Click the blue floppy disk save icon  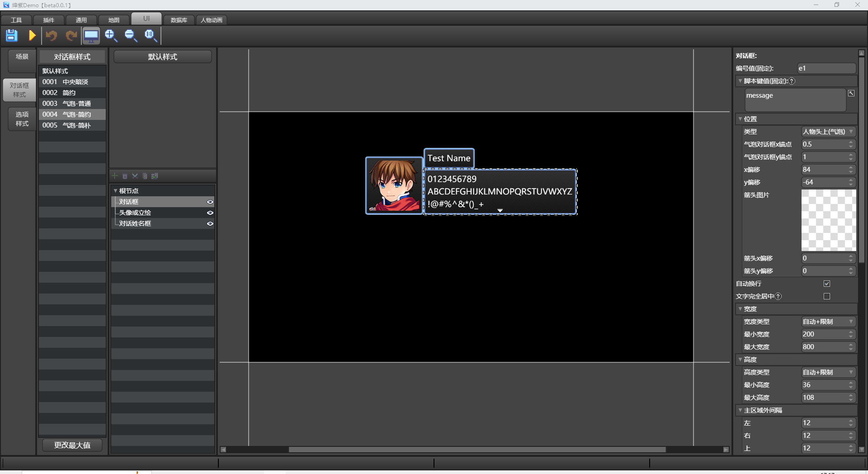pos(12,35)
